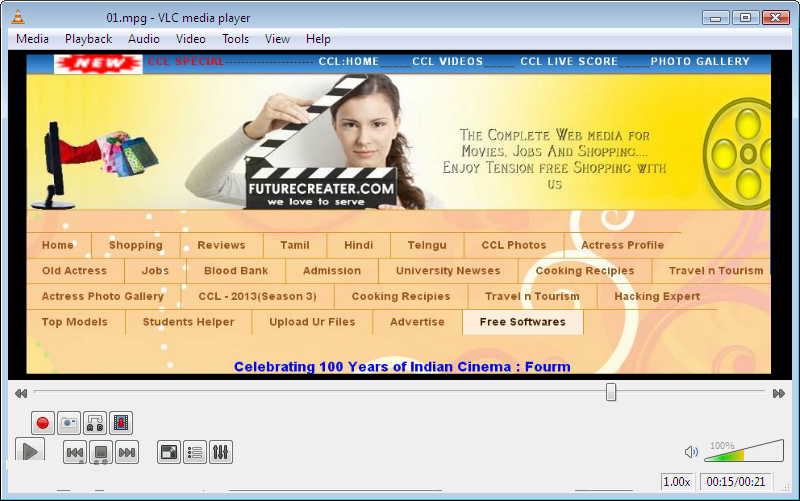
Task: Click Top Models link in video
Action: 74,322
